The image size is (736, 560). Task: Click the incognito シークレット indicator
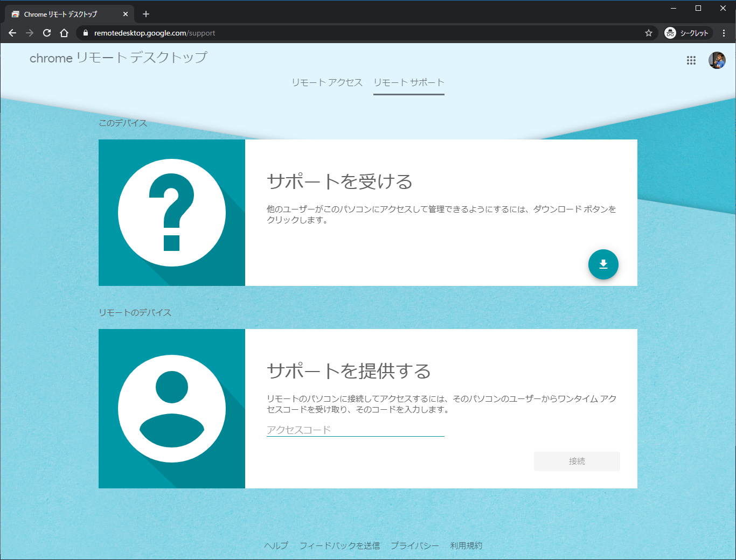coord(688,33)
